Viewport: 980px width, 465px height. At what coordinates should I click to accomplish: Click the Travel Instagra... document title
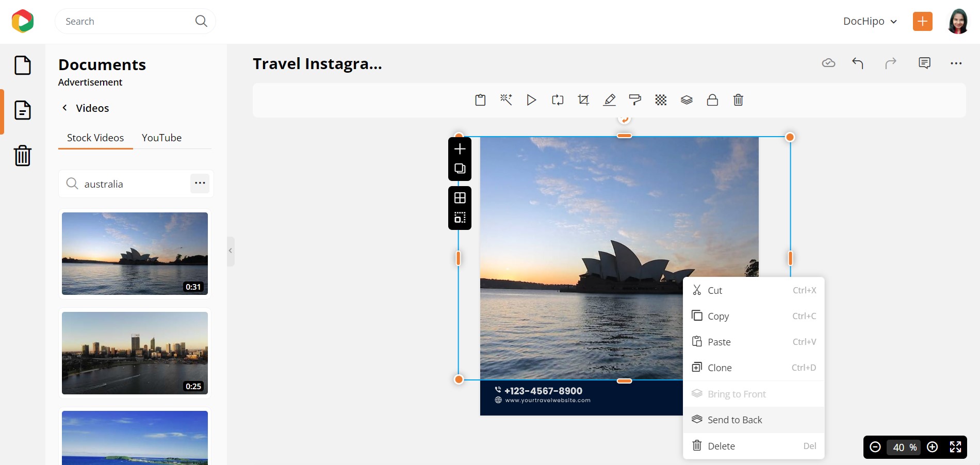[317, 63]
